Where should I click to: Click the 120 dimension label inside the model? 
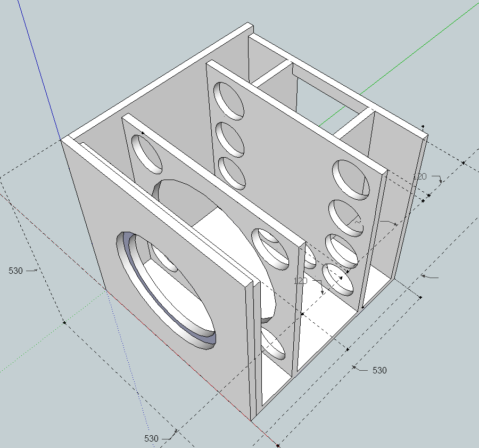pos(301,281)
